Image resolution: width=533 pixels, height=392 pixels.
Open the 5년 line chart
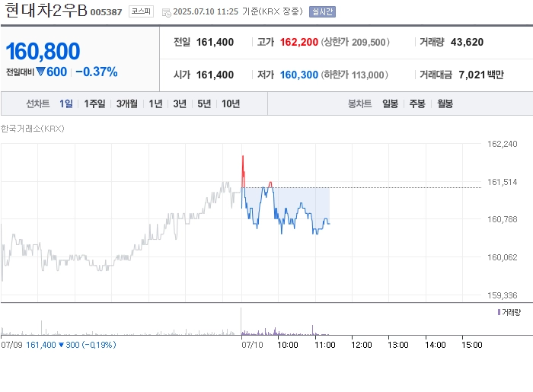(x=204, y=104)
